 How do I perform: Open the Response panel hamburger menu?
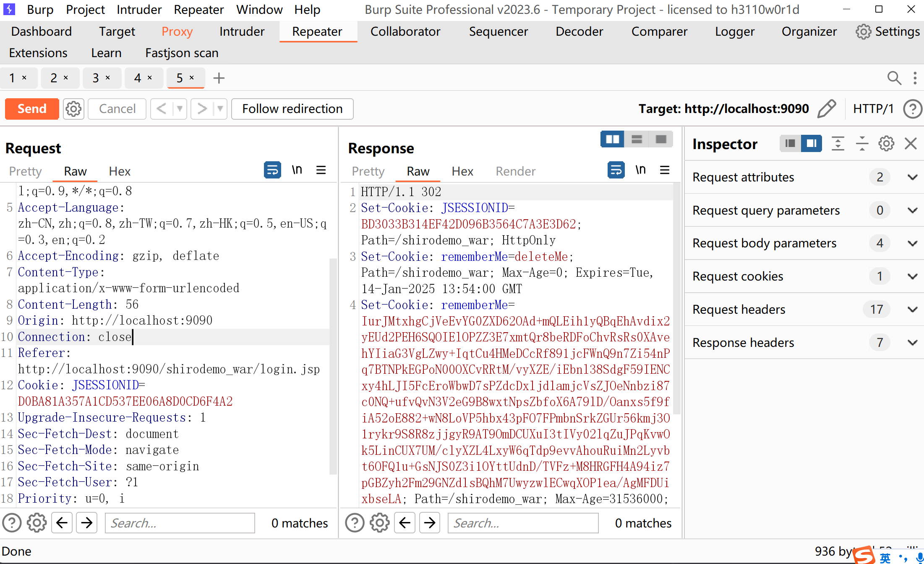(x=665, y=170)
